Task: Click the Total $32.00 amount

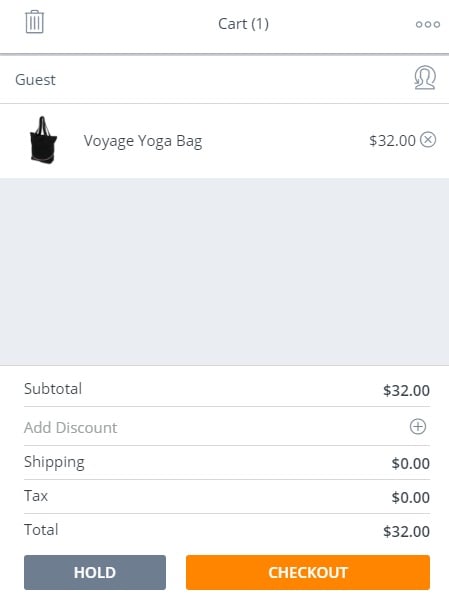Action: click(406, 531)
